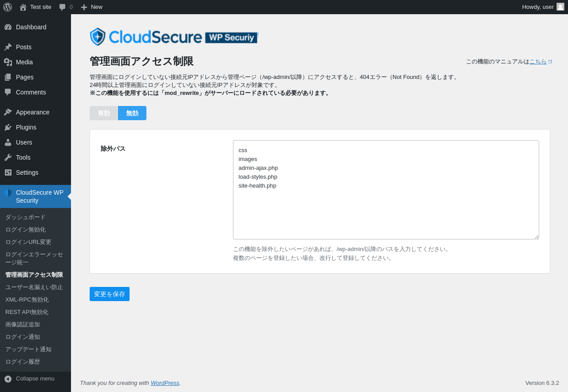
Task: Click the Version 6.3.2 footer text
Action: tap(542, 383)
